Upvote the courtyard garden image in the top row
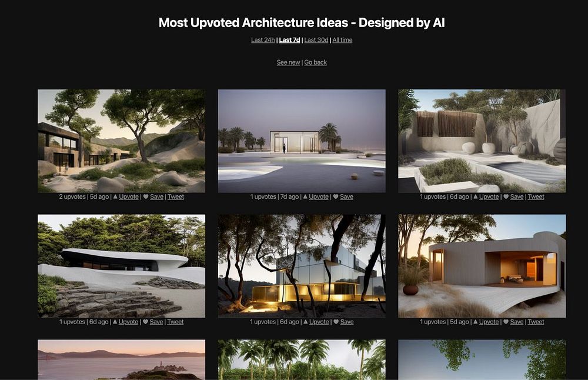This screenshot has width=588, height=380. (489, 196)
